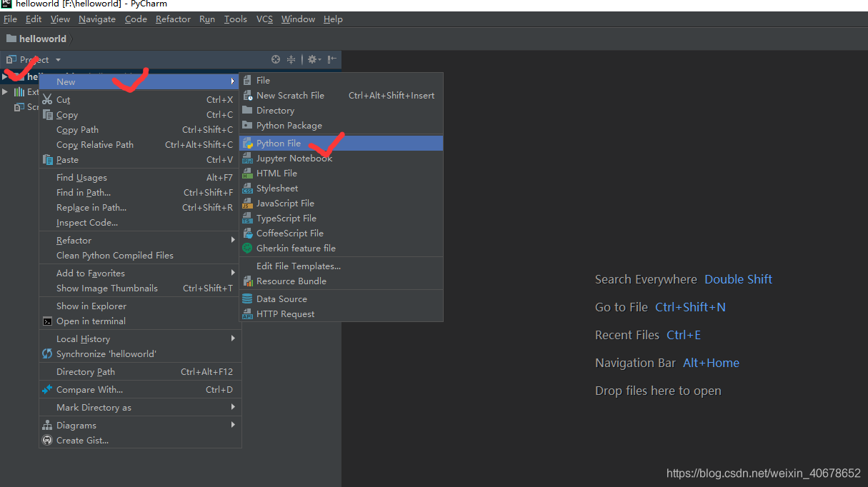Click the HTTP Request icon

247,314
